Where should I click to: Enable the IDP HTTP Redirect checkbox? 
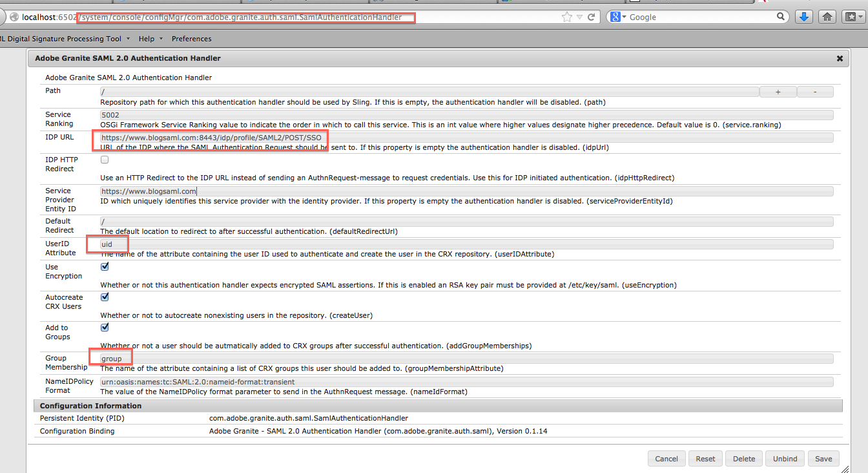point(105,160)
